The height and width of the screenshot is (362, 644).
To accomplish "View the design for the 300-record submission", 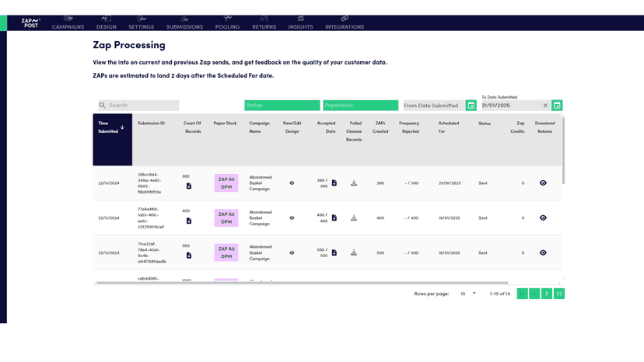I will point(292,183).
